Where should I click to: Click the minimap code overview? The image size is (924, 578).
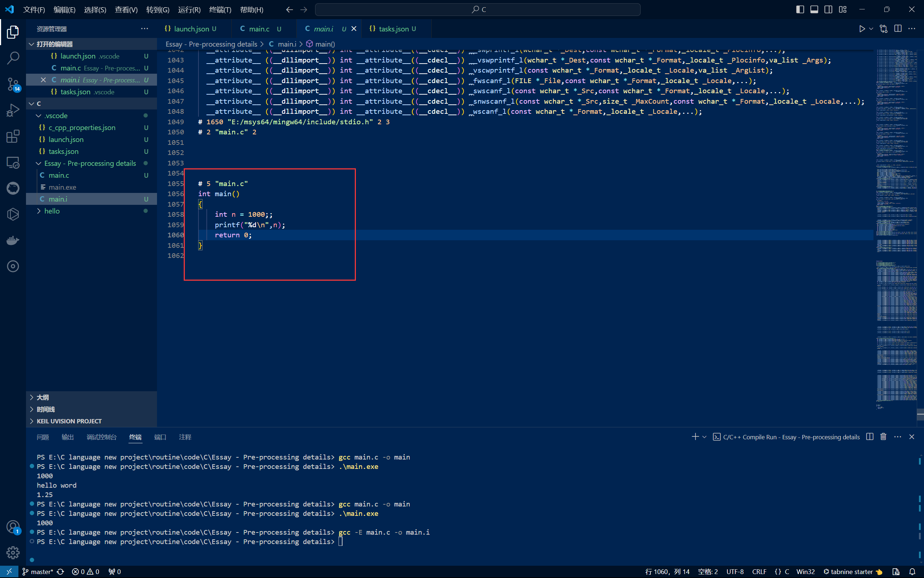pos(896,229)
